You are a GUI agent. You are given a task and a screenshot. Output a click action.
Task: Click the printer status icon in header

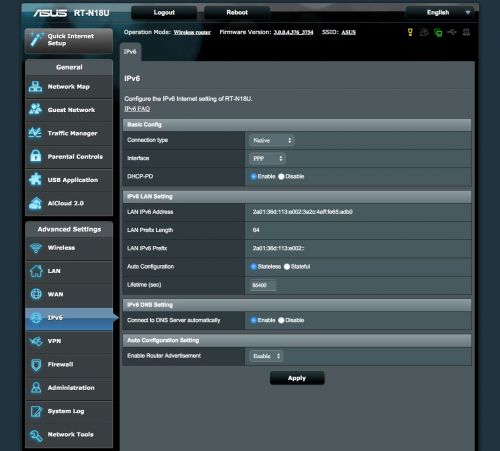466,32
